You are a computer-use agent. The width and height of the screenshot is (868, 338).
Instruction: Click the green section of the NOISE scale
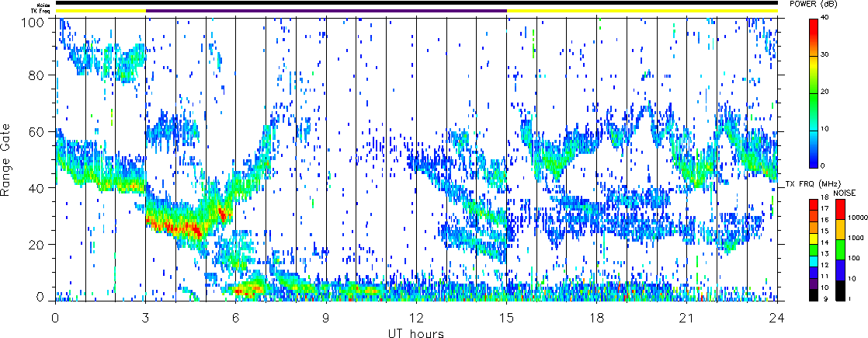840,248
